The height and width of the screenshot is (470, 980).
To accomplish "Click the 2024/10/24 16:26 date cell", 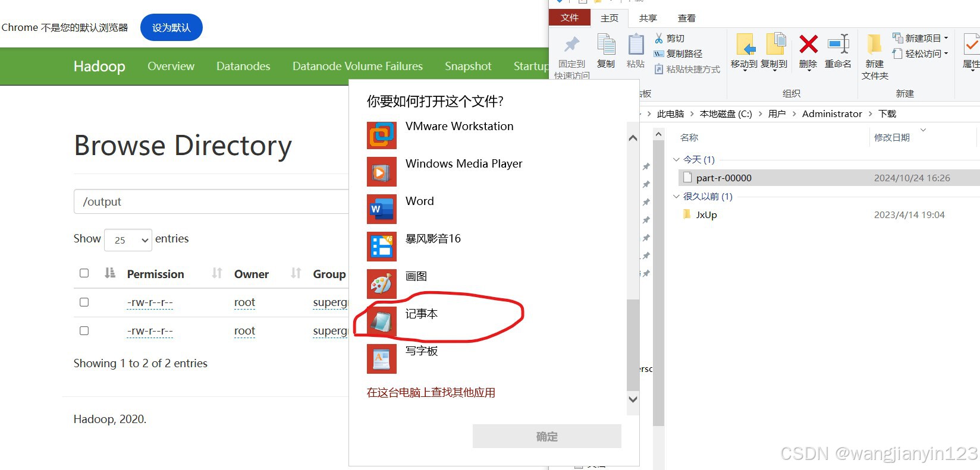I will click(912, 178).
